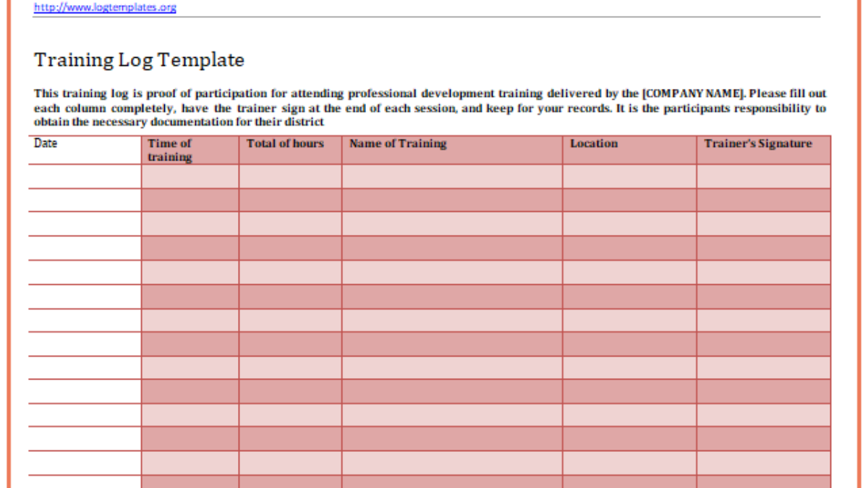Click first empty Date cell below header

tap(85, 176)
